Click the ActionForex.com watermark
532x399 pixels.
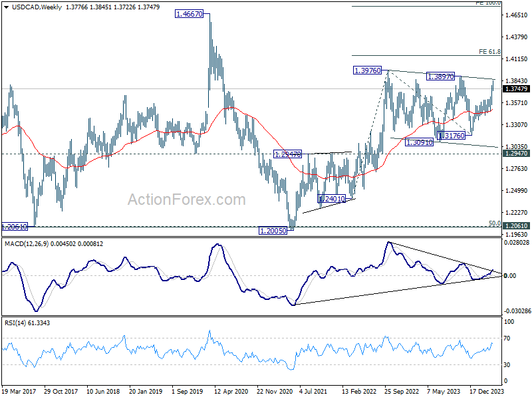point(186,199)
